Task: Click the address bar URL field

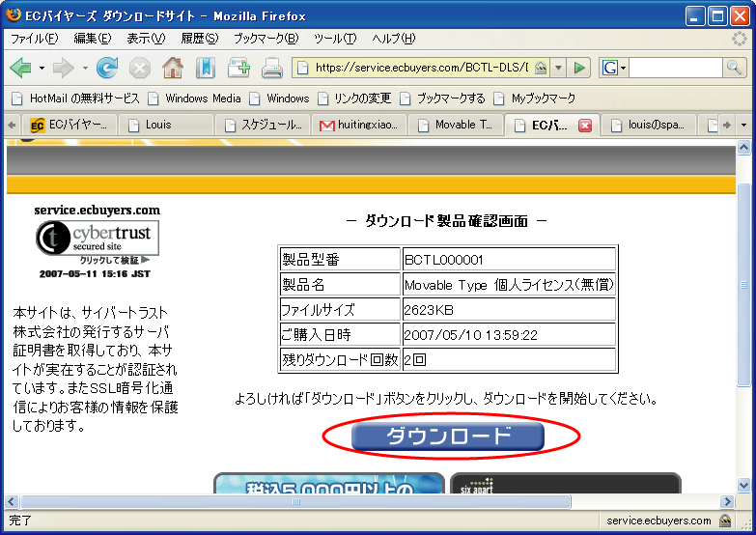Action: [421, 68]
